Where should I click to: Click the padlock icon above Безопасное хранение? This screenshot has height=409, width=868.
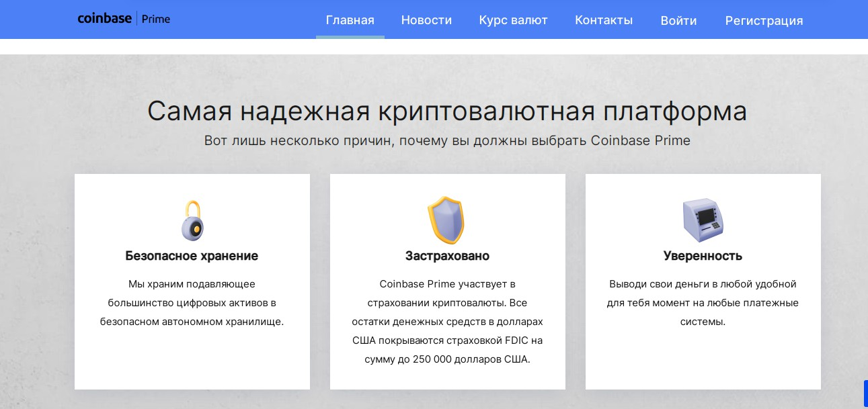pos(192,220)
